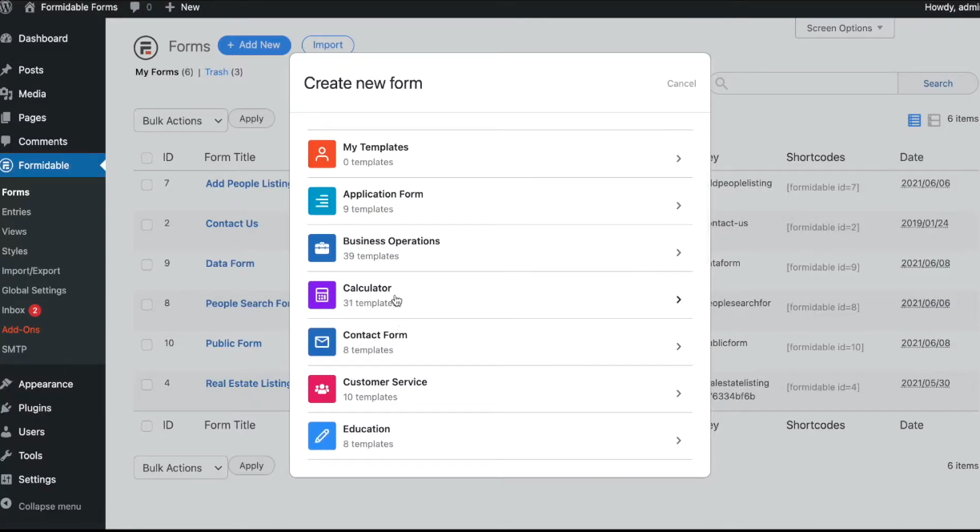Cancel the Create new form dialog
The width and height of the screenshot is (980, 532).
[x=681, y=83]
